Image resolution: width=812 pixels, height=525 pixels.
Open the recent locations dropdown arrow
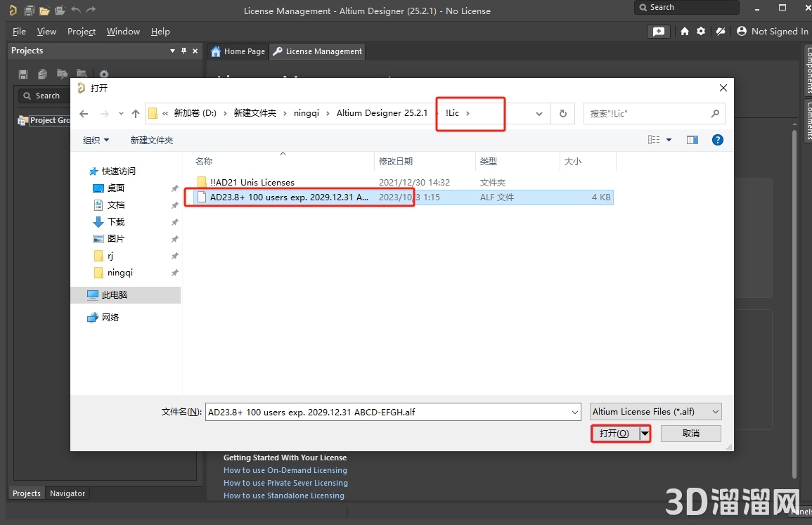pos(121,113)
